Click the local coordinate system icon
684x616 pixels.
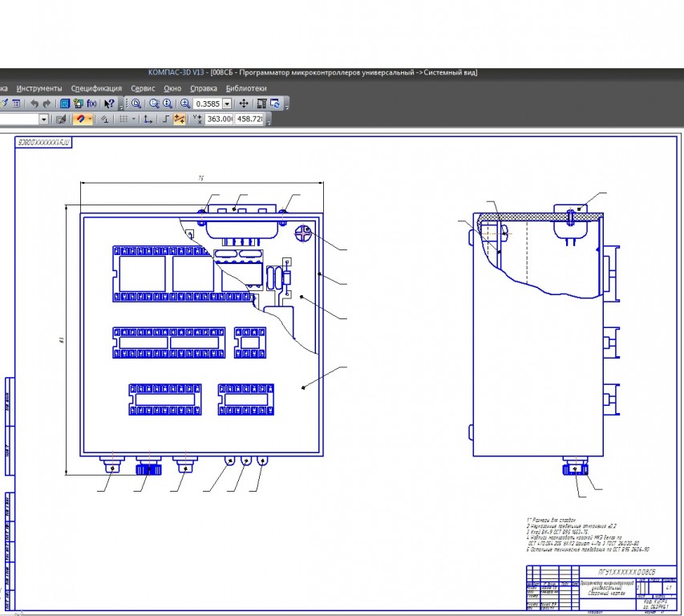click(x=148, y=119)
